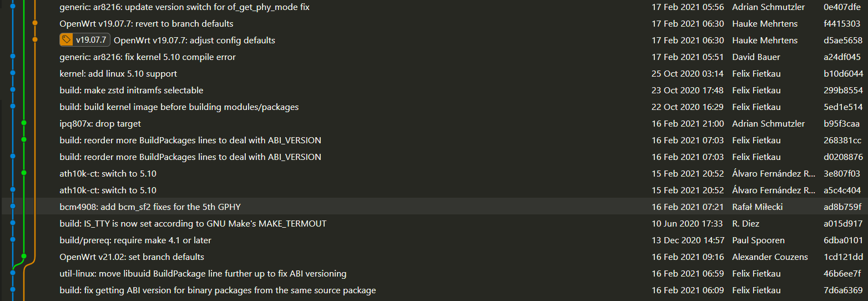
Task: Open commit 'build: make zstd initramfs selectable'
Action: pos(132,90)
